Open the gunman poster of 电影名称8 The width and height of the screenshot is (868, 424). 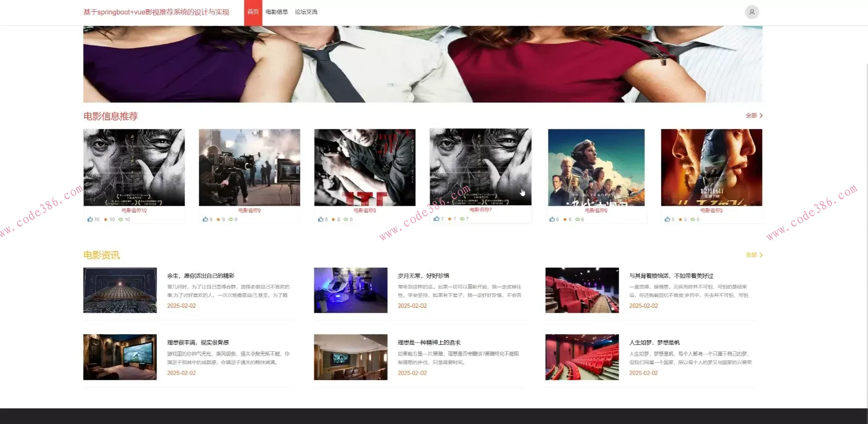point(365,168)
